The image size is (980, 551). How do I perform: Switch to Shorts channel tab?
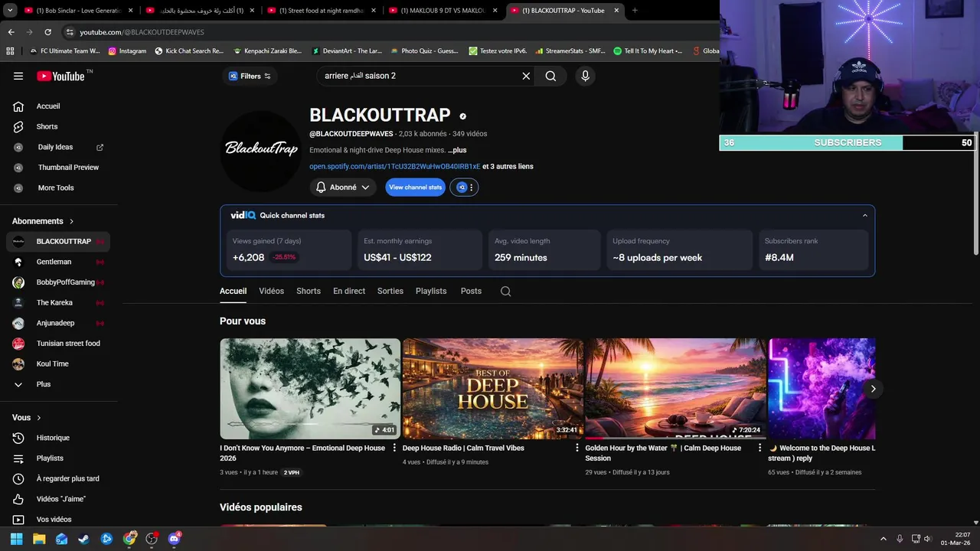point(309,291)
